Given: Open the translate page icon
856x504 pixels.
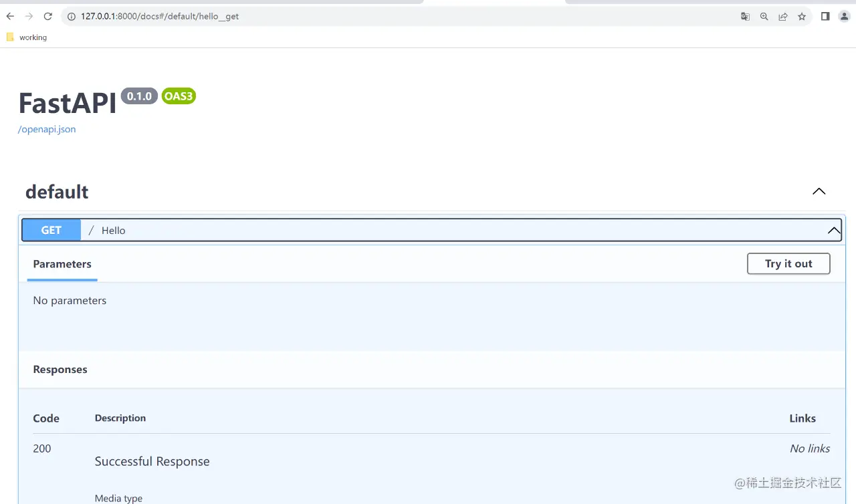Looking at the screenshot, I should point(745,17).
